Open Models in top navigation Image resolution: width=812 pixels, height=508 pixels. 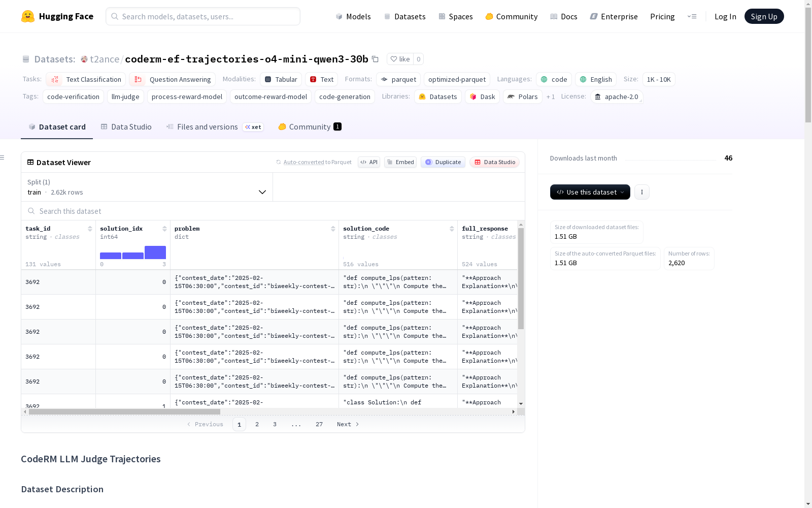tap(353, 16)
